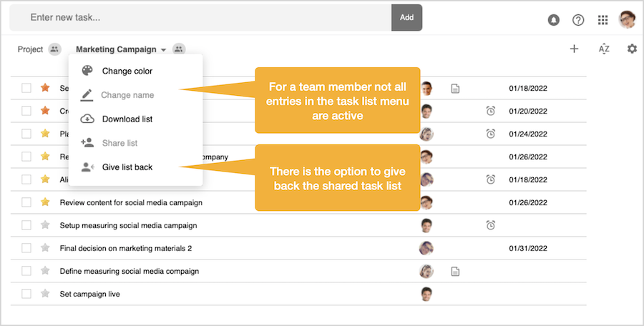Open note icon on Define measuring task
The height and width of the screenshot is (326, 644).
[x=455, y=271]
